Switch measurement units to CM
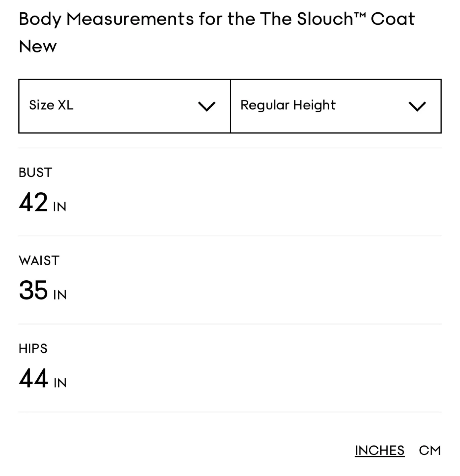 coord(430,450)
